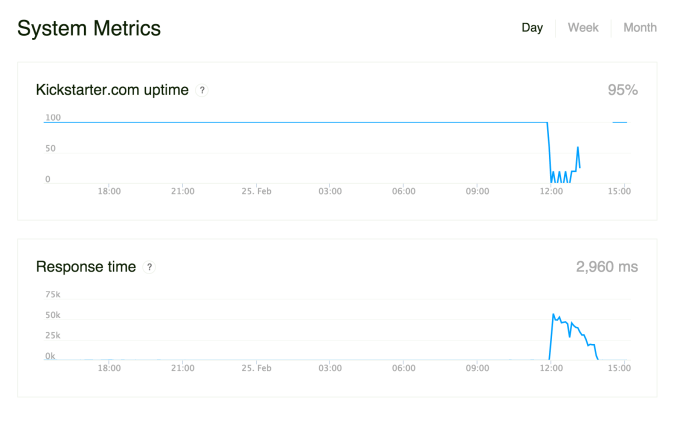Switch to the Week view tab
680x423 pixels.
583,27
